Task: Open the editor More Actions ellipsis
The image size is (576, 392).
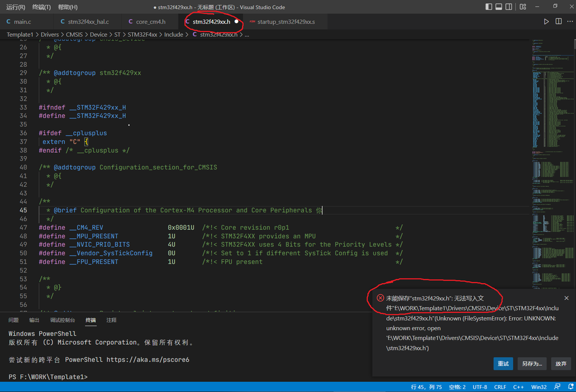Action: click(570, 22)
